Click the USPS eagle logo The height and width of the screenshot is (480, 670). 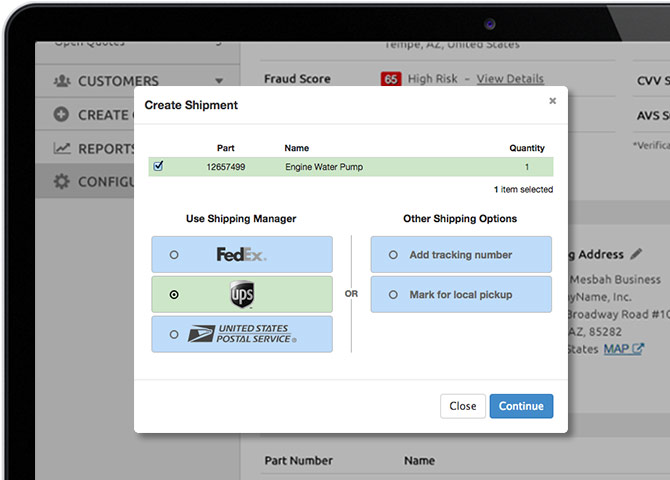coord(201,334)
